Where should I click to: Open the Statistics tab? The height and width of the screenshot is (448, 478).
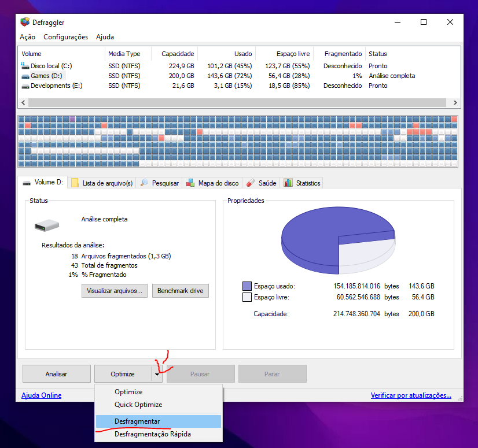click(x=302, y=183)
